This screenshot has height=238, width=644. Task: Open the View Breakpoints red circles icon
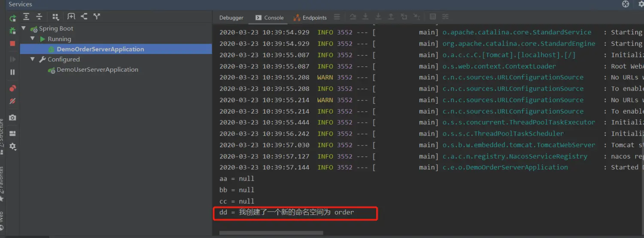pos(12,88)
